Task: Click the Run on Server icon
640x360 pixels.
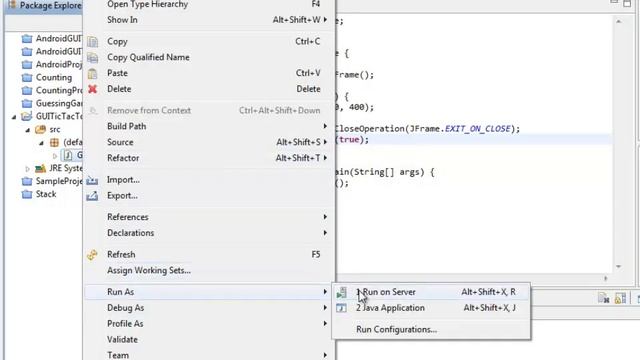Action: tap(341, 292)
